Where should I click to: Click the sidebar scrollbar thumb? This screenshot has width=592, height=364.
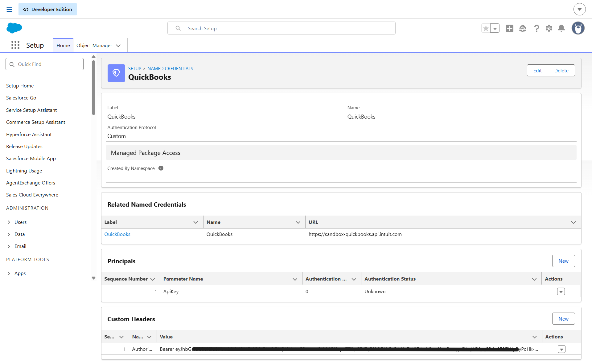[93, 87]
